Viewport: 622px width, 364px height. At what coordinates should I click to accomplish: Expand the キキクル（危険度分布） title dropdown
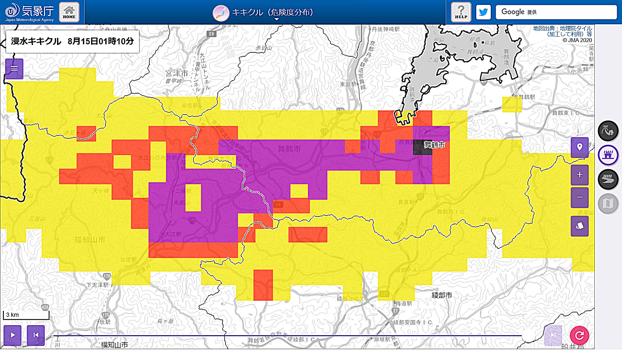pos(276,19)
